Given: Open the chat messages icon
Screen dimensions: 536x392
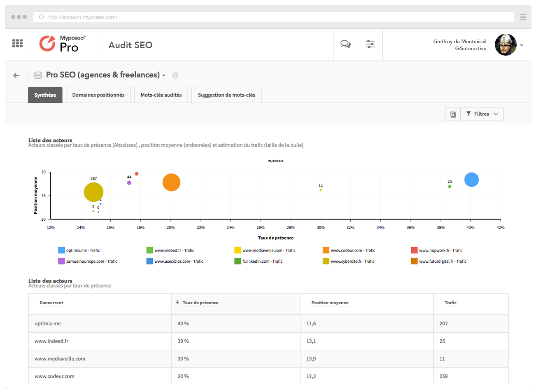Looking at the screenshot, I should pos(345,44).
